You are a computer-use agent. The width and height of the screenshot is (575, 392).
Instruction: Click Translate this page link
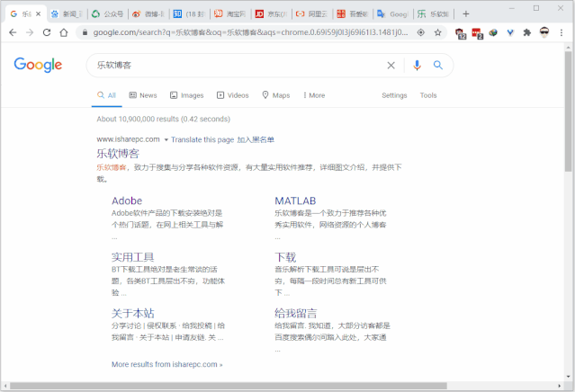pyautogui.click(x=202, y=139)
